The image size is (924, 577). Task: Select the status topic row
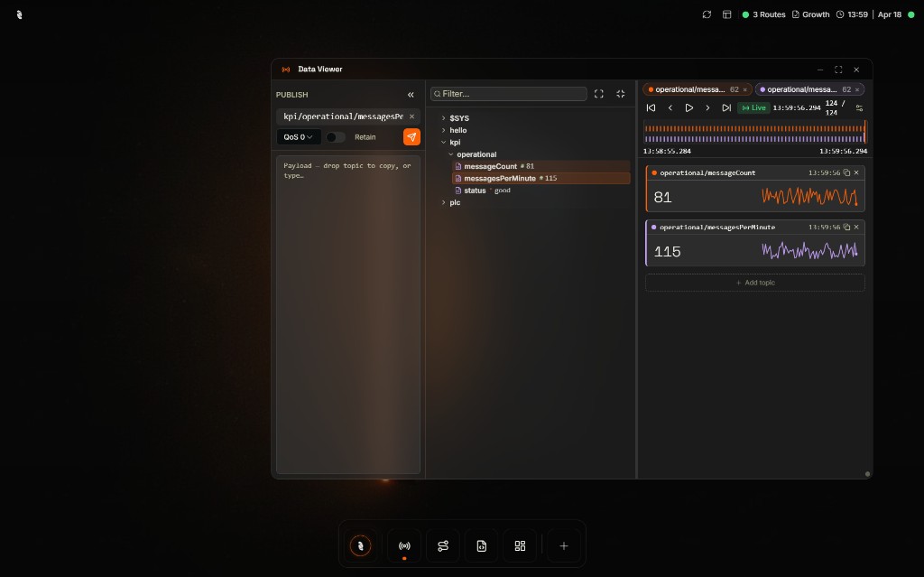pos(541,191)
